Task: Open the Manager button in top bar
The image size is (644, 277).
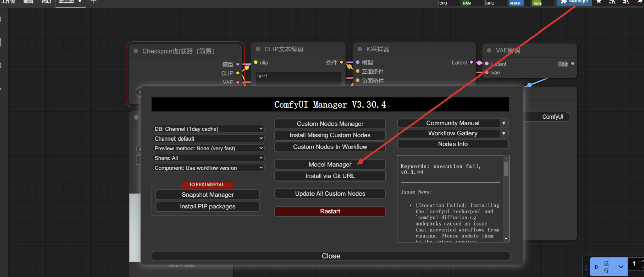Action: (575, 2)
